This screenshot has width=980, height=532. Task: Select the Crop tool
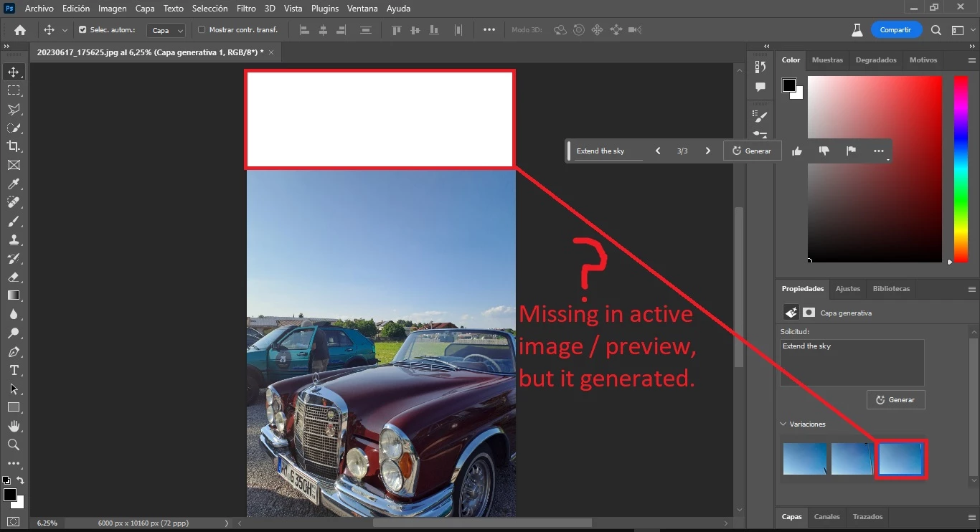point(14,146)
